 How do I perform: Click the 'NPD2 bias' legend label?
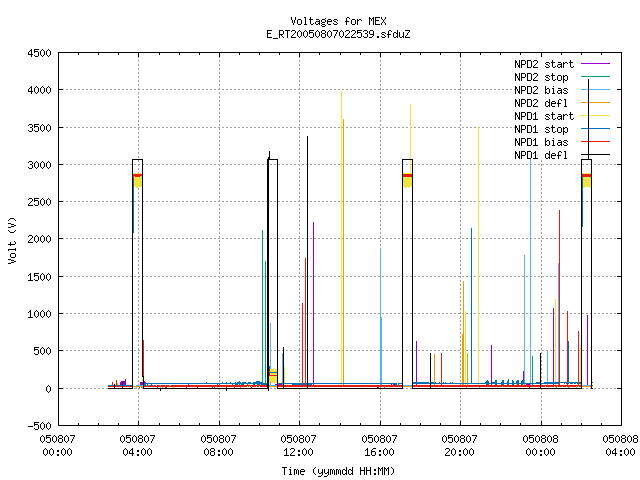[541, 90]
